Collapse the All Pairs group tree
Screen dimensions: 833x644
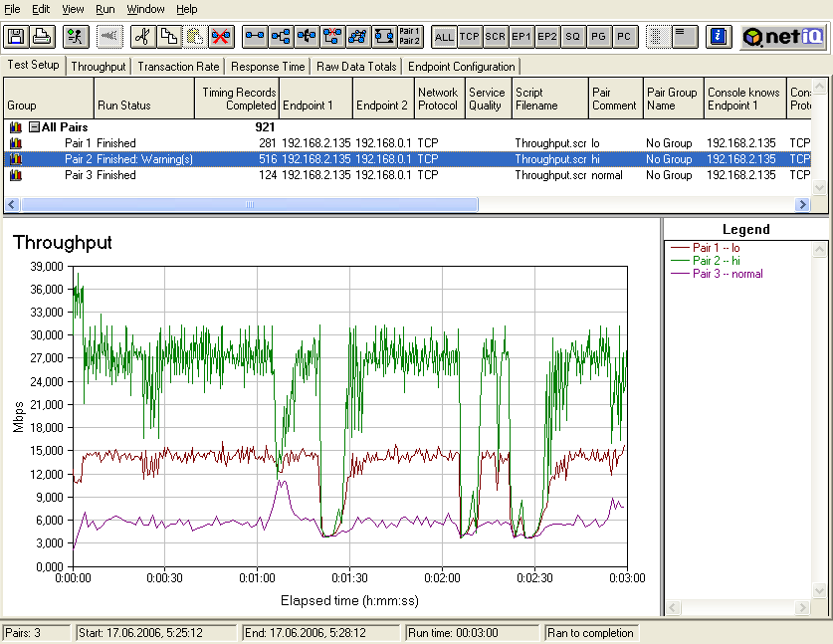pos(34,127)
